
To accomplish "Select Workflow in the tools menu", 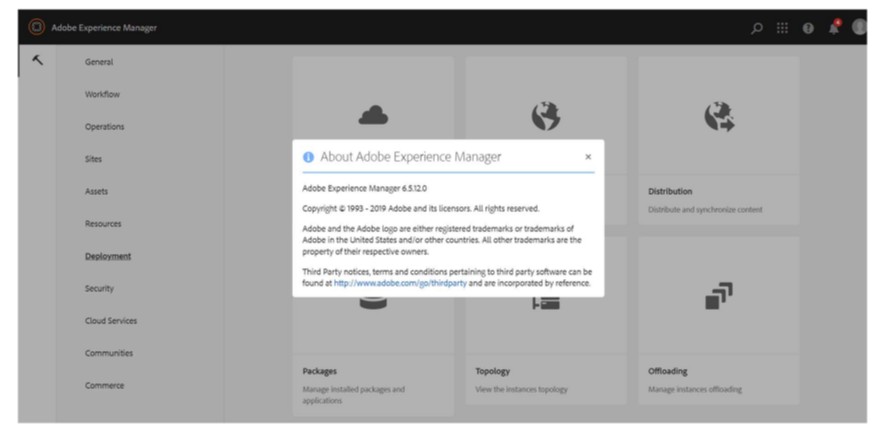I will 102,94.
